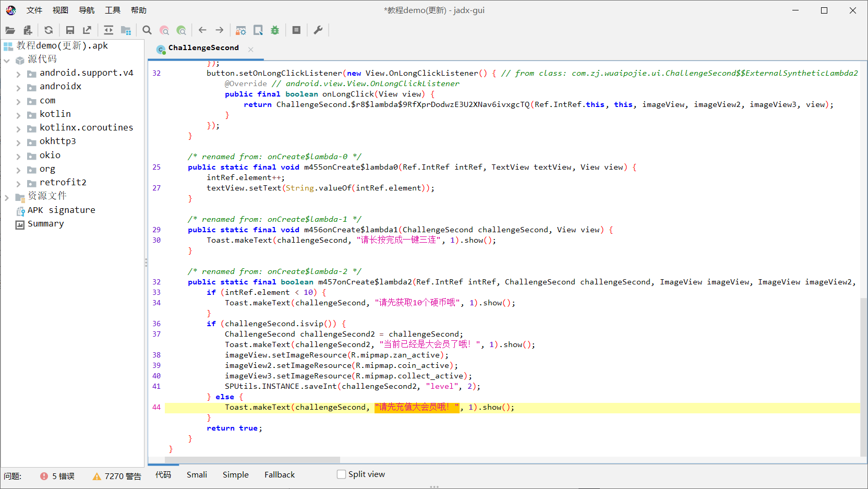Click the jadx-gui app logo icon
The height and width of the screenshot is (489, 868).
(11, 10)
